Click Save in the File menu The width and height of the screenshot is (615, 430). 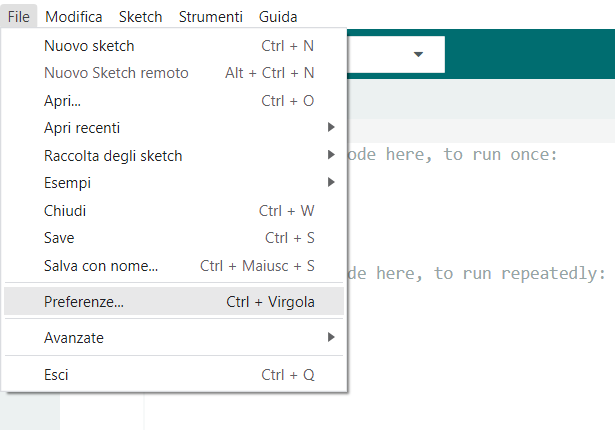[174, 238]
